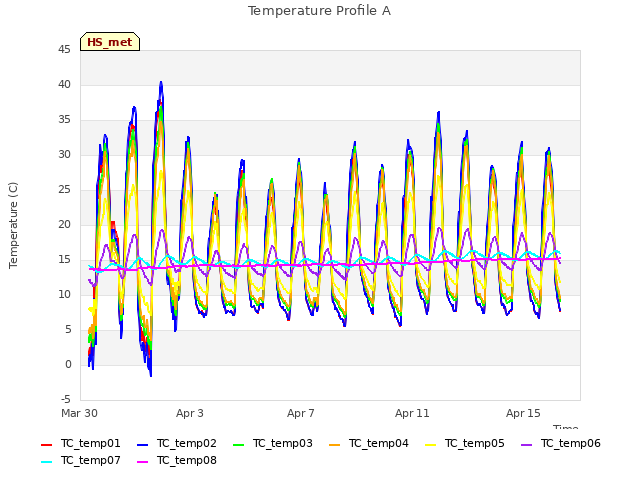The width and height of the screenshot is (640, 480).
Task: Click the Apr 11 x-axis tick label
Action: point(412,413)
